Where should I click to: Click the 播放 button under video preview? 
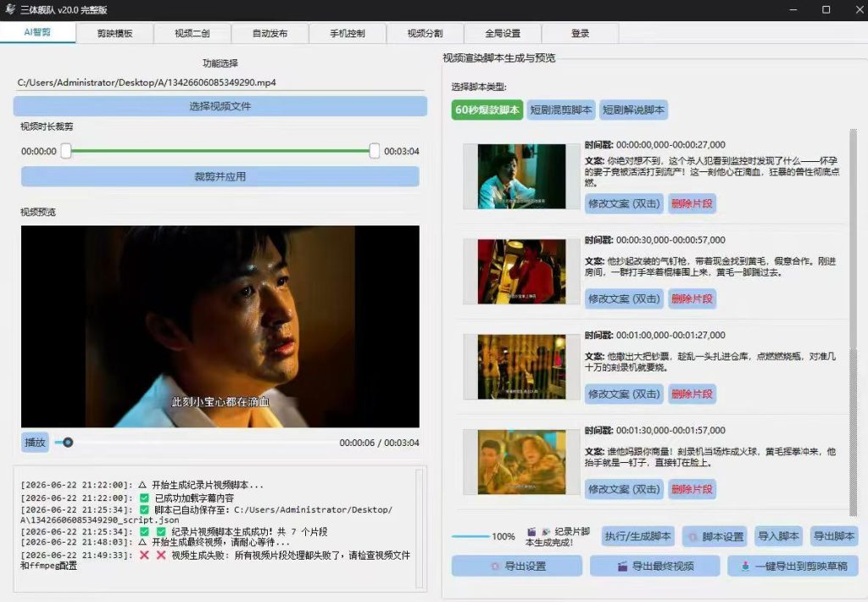pyautogui.click(x=35, y=443)
